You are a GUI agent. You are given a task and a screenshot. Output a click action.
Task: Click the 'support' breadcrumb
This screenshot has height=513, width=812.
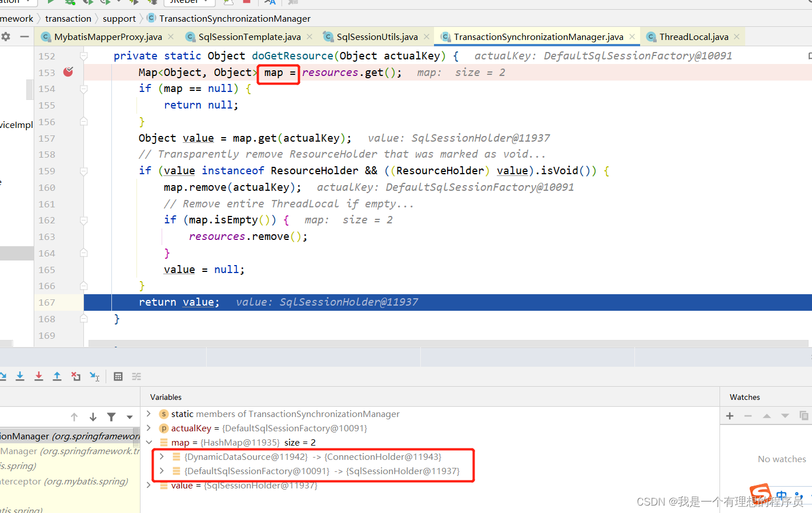119,19
